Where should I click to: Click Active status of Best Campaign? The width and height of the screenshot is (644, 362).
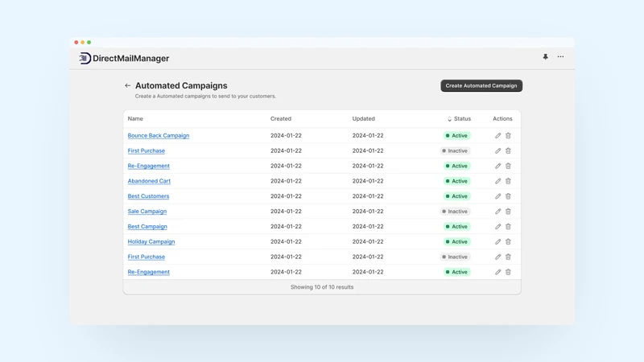(456, 227)
